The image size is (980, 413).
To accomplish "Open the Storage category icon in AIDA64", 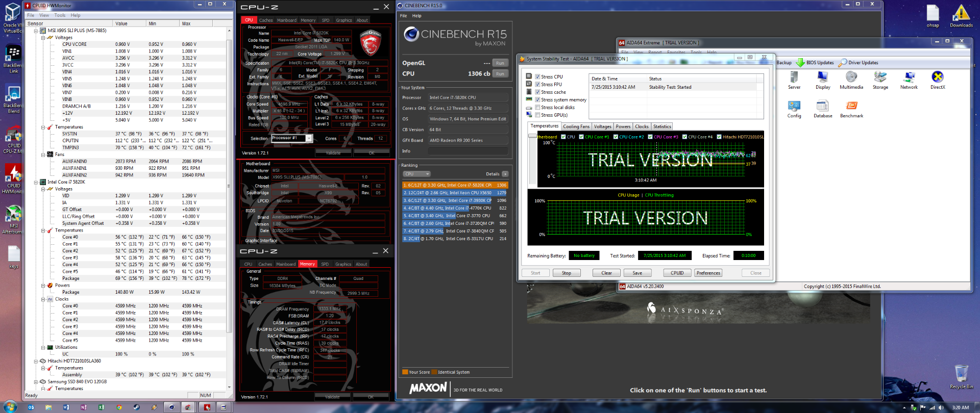I will (880, 80).
